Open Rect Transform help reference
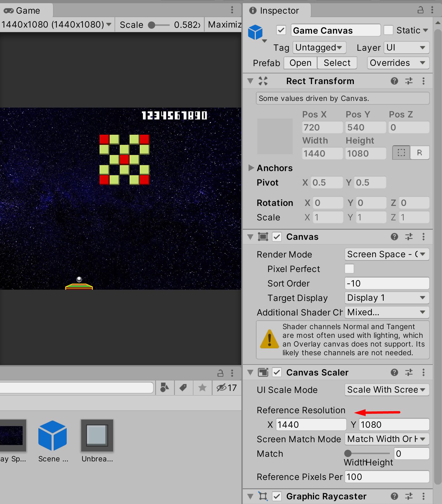Screen dimensions: 442x504 [394, 81]
